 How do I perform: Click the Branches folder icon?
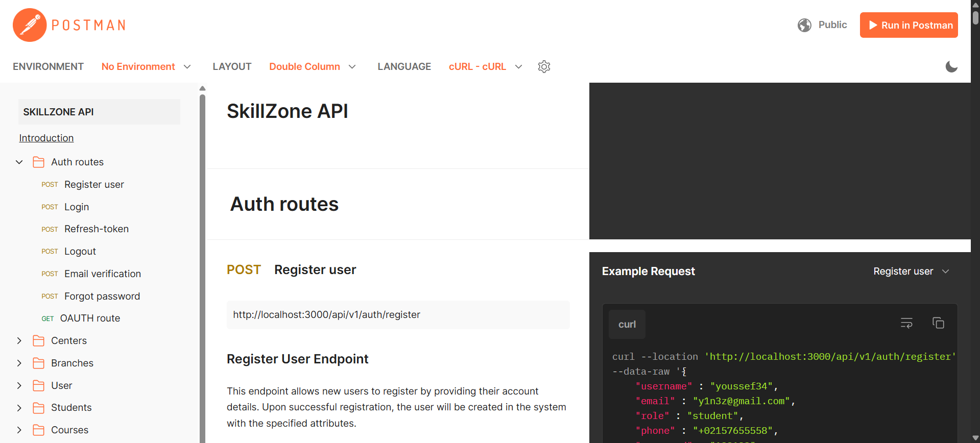[x=38, y=363]
